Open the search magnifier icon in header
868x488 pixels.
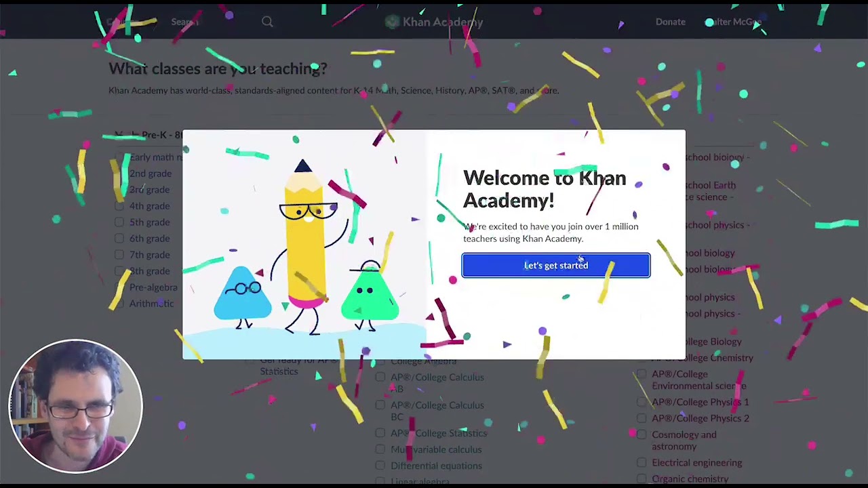[267, 22]
